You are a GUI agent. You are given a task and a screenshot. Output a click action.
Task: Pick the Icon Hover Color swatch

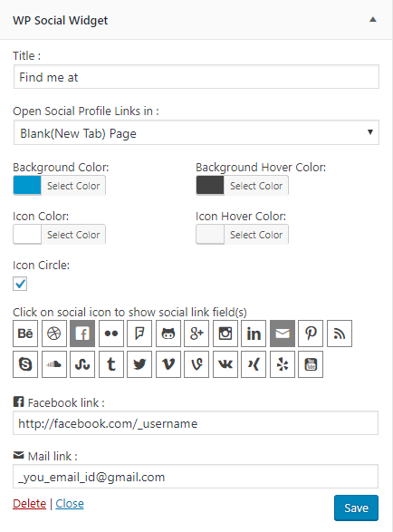pos(210,235)
